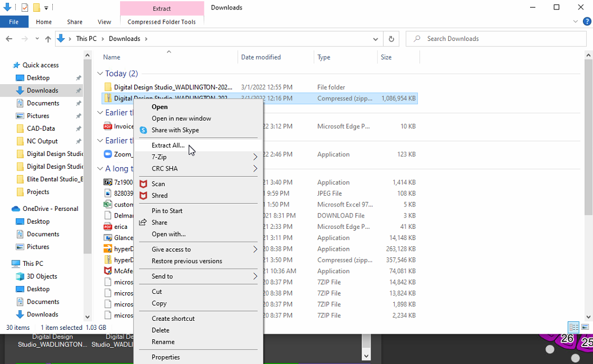
Task: Collapse the A long time ago group chevron
Action: 100,169
